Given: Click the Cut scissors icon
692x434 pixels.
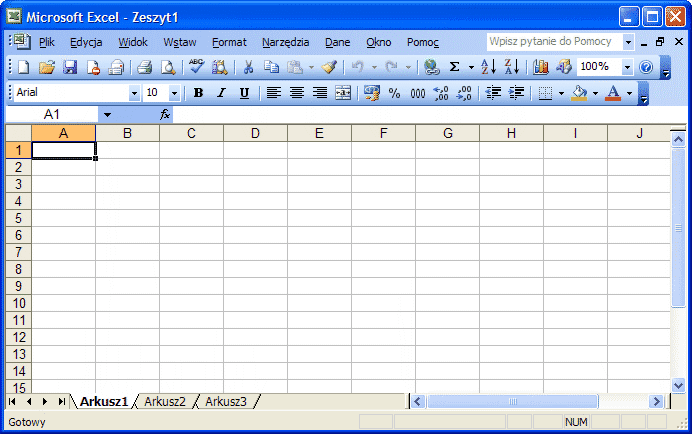Looking at the screenshot, I should coord(248,67).
